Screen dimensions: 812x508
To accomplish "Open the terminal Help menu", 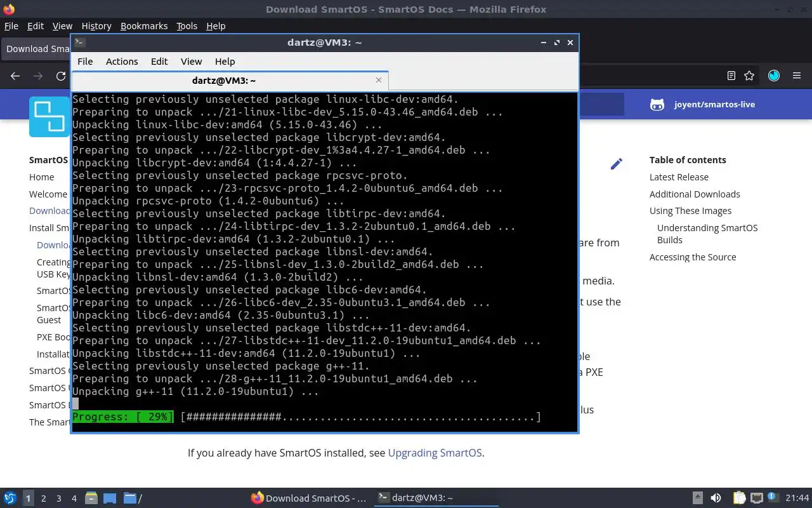I will click(225, 62).
